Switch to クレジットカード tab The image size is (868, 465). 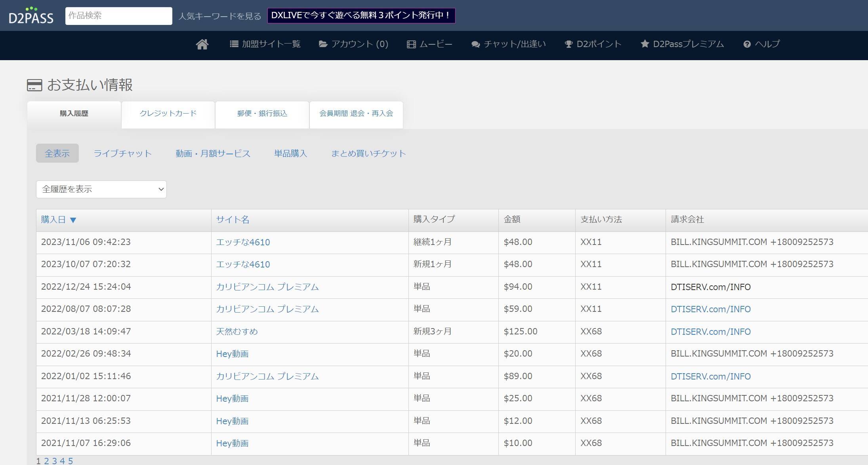(168, 114)
